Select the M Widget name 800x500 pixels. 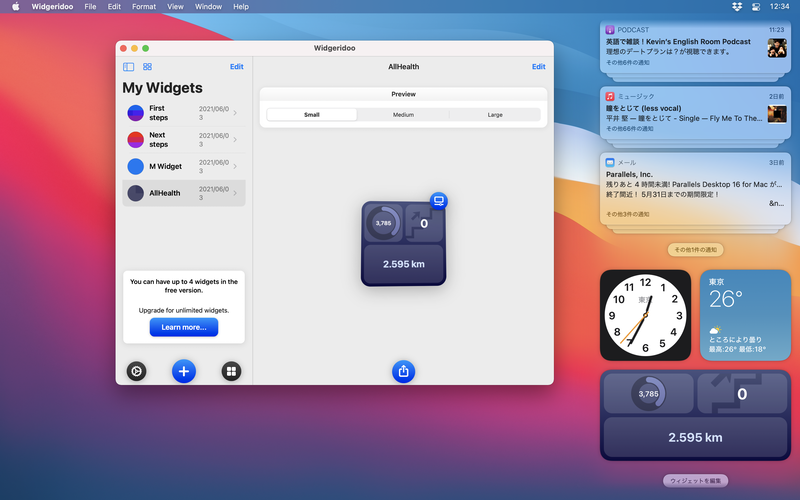click(165, 166)
